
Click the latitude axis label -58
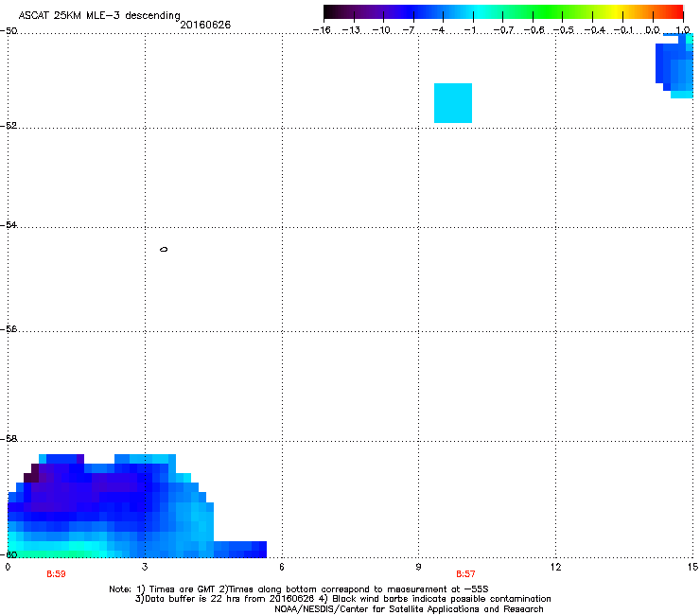[9, 439]
